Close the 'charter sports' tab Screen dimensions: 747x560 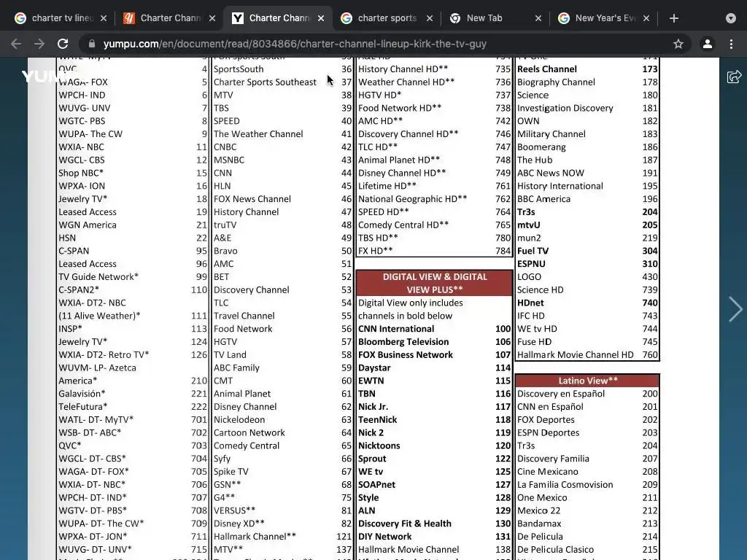click(429, 18)
